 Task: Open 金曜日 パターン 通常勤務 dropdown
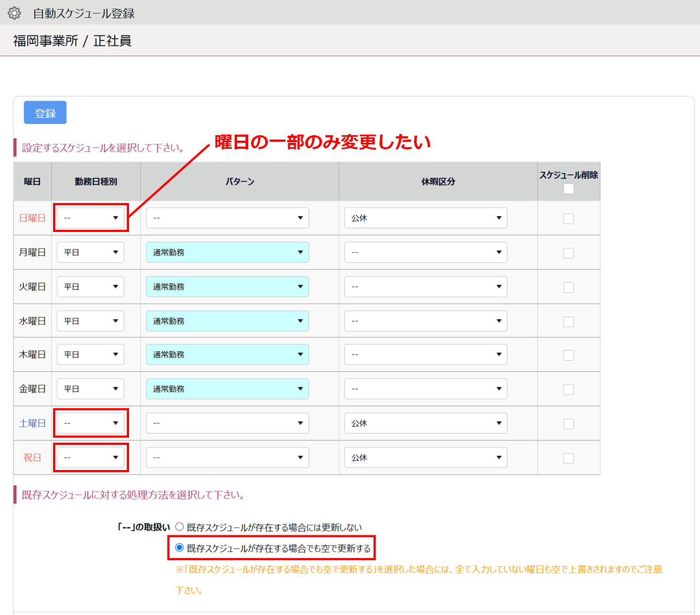[227, 389]
